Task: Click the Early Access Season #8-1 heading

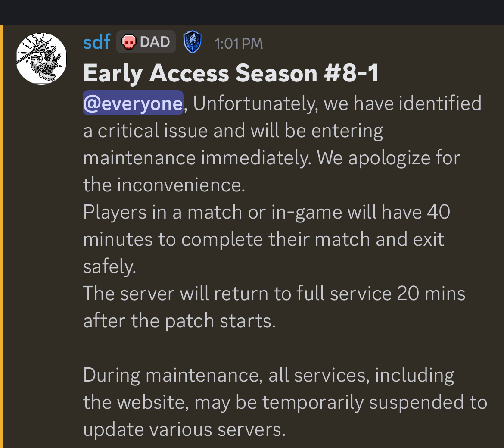Action: coord(231,73)
